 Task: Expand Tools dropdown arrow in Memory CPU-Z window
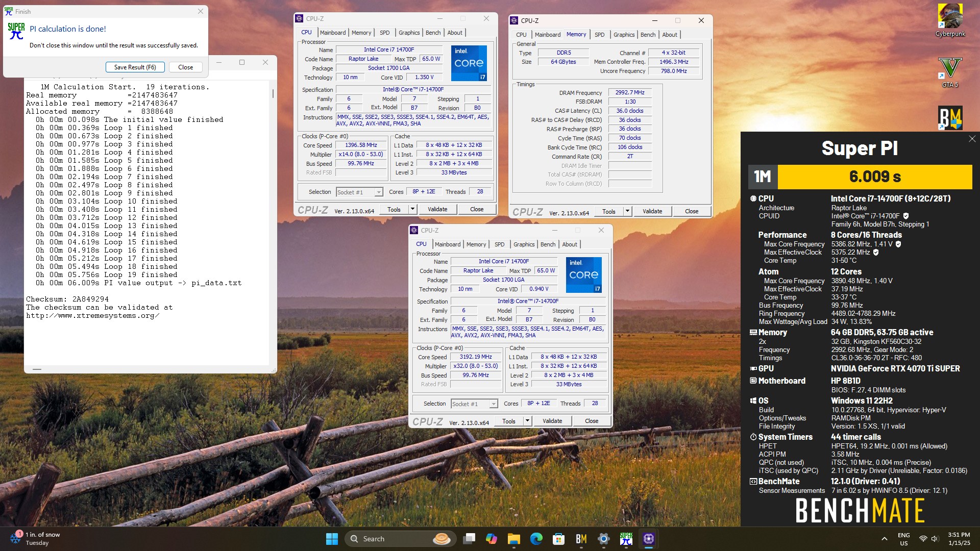[627, 211]
